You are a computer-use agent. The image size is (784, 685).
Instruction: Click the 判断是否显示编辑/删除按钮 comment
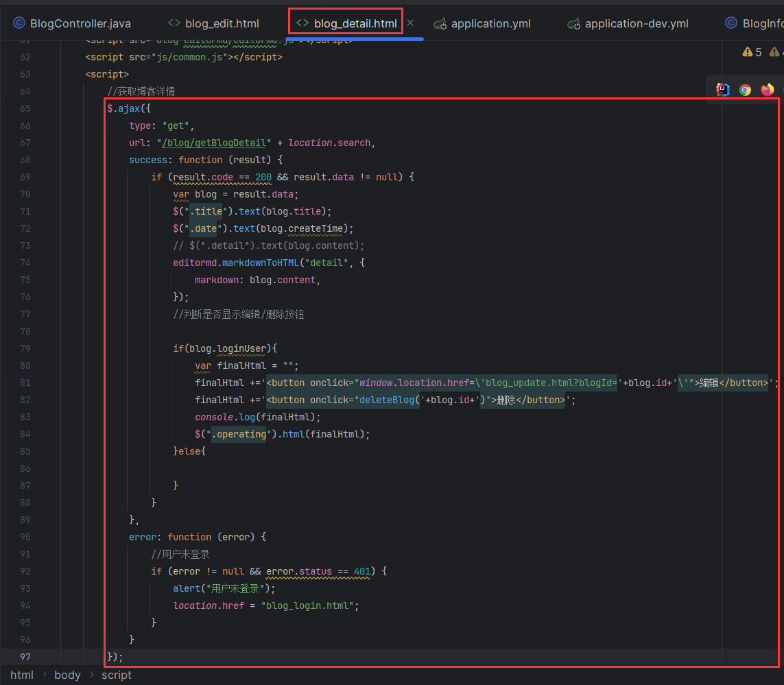[239, 315]
